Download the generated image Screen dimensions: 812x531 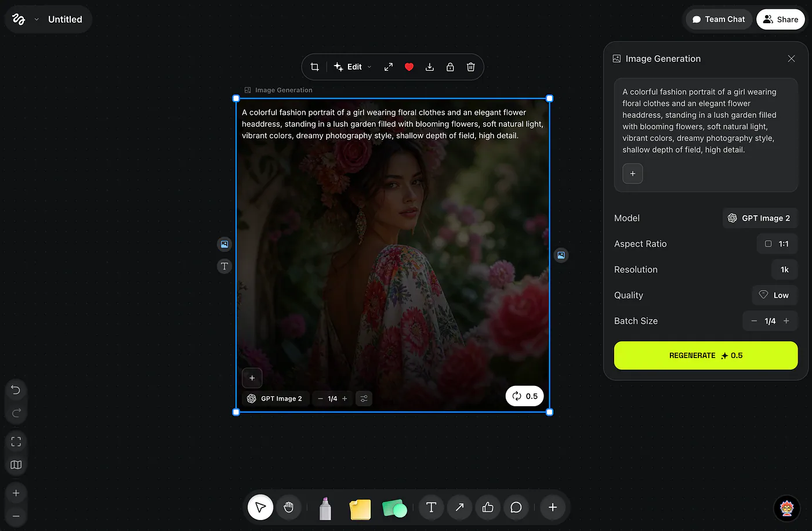(x=430, y=67)
